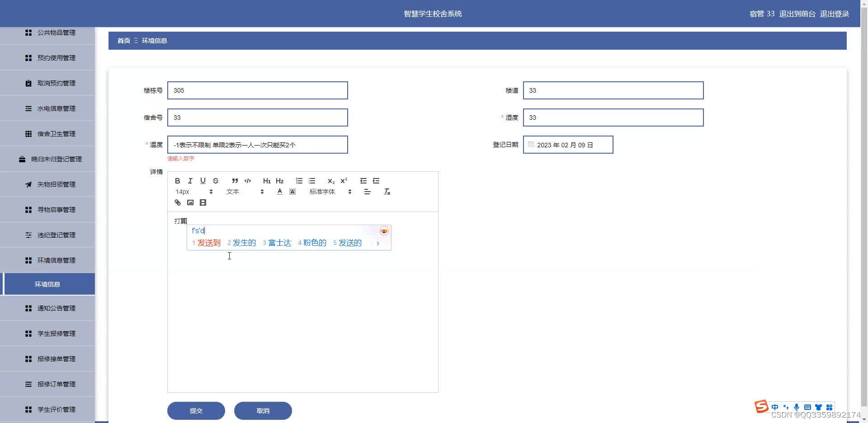
Task: Apply superscript formatting
Action: click(x=344, y=181)
